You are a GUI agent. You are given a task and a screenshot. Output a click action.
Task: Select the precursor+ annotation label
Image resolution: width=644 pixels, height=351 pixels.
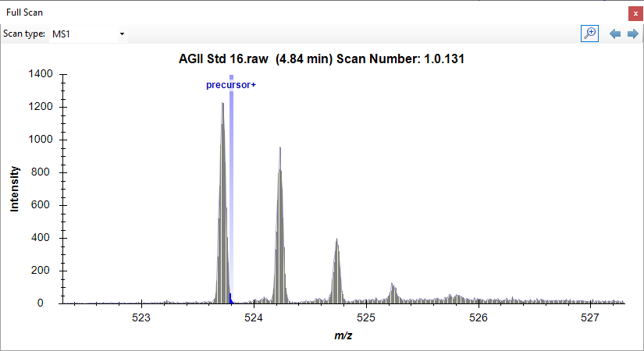231,85
